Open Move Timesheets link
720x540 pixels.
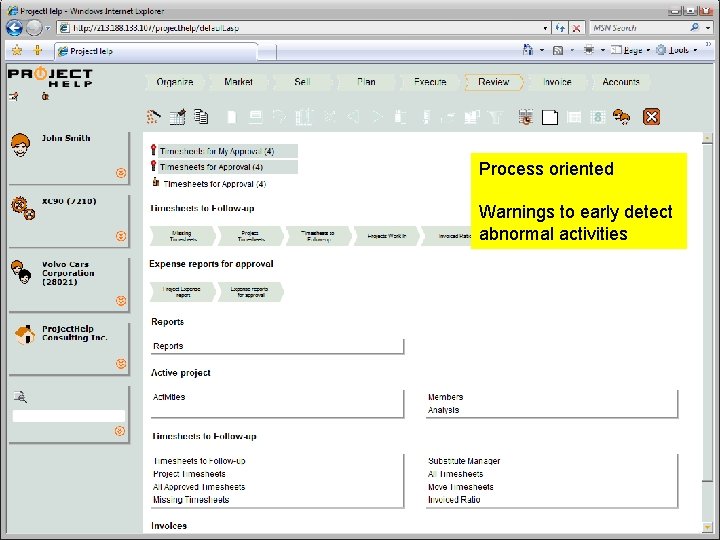click(x=461, y=487)
